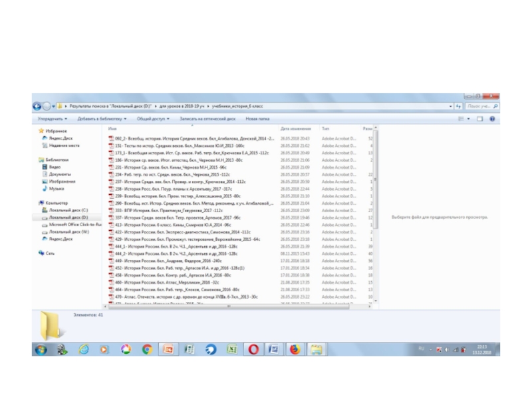The image size is (532, 399).
Task: Switch to Opera browser in taskbar
Action: click(253, 350)
